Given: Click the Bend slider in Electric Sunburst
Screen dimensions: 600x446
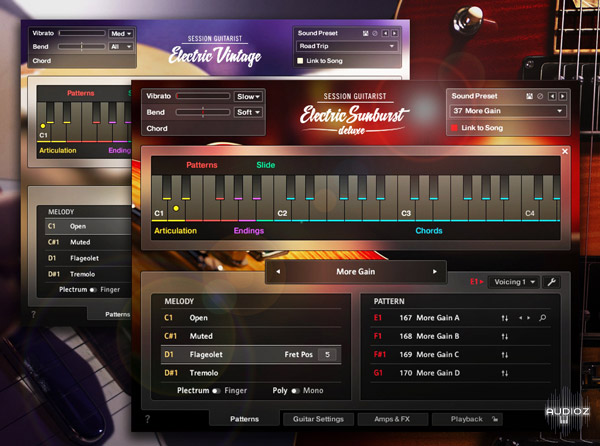Looking at the screenshot, I should tap(203, 112).
